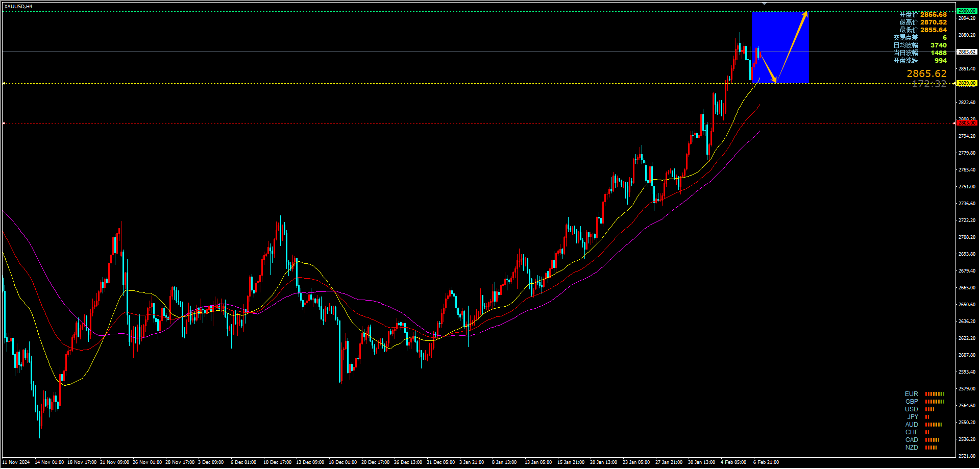Screen dimensions: 980x469
Task: Click the 15 Jan 21:00 time label
Action: pyautogui.click(x=571, y=462)
